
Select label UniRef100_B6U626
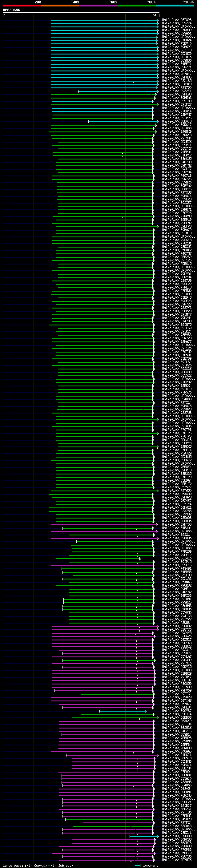pyautogui.click(x=177, y=636)
